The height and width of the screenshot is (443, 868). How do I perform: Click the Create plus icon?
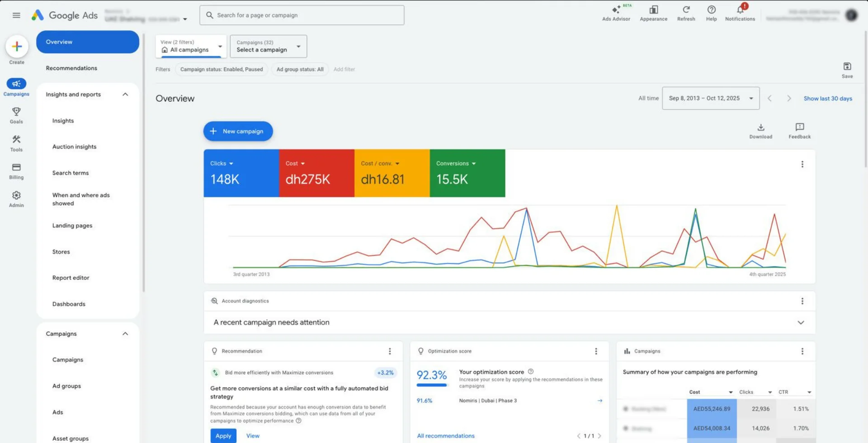[17, 47]
